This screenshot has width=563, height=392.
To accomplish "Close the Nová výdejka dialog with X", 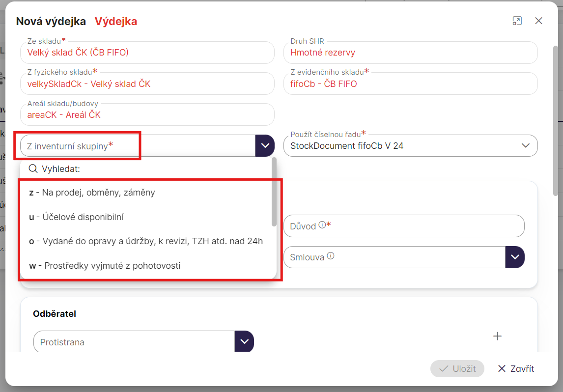I will (538, 21).
